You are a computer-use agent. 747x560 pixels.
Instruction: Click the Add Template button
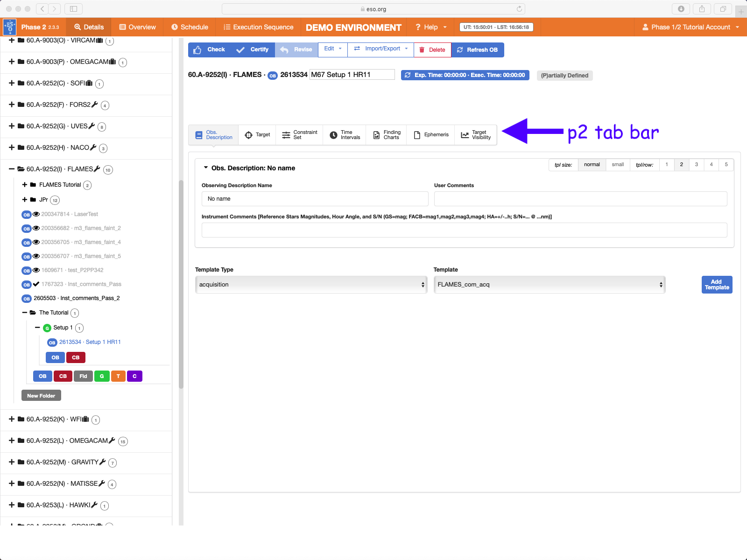pos(717,285)
